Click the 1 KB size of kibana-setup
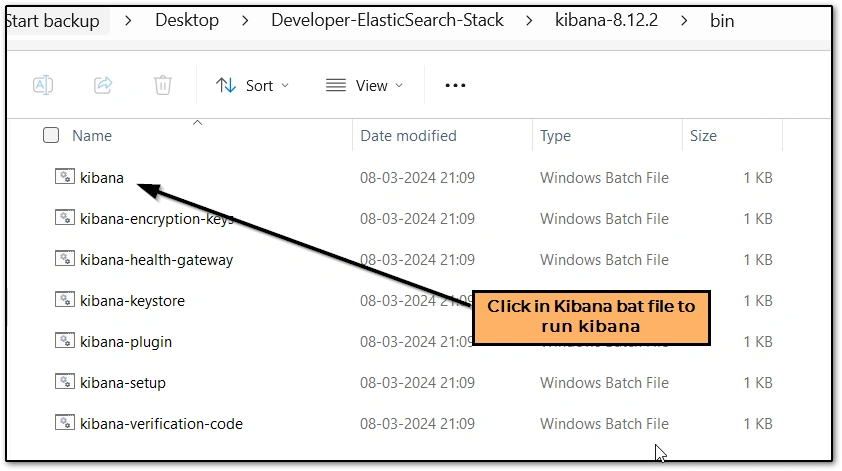The image size is (842, 471). (758, 383)
